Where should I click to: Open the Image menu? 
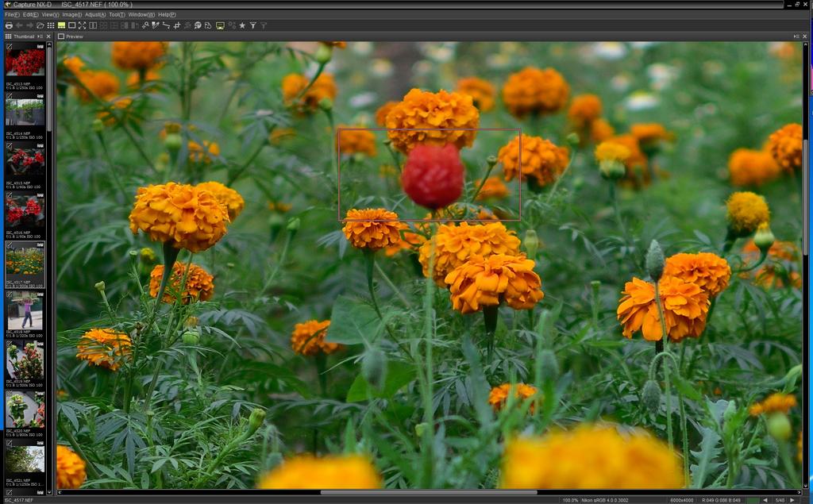click(x=71, y=14)
